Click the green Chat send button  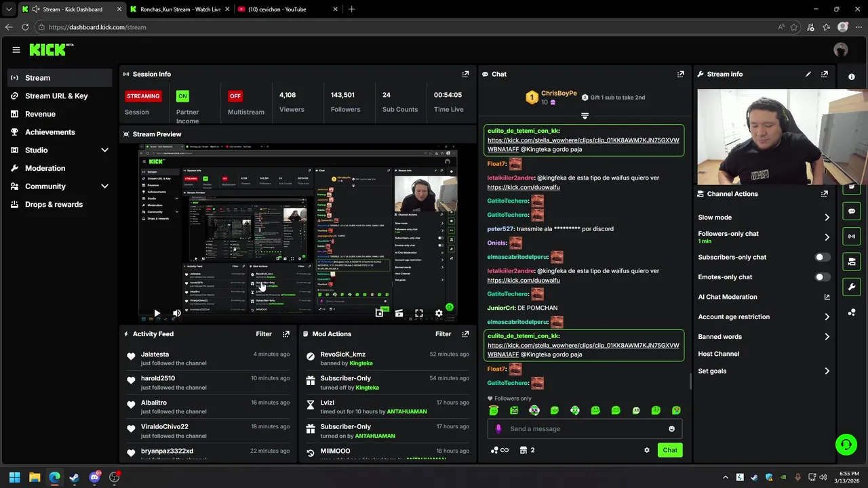[670, 450]
